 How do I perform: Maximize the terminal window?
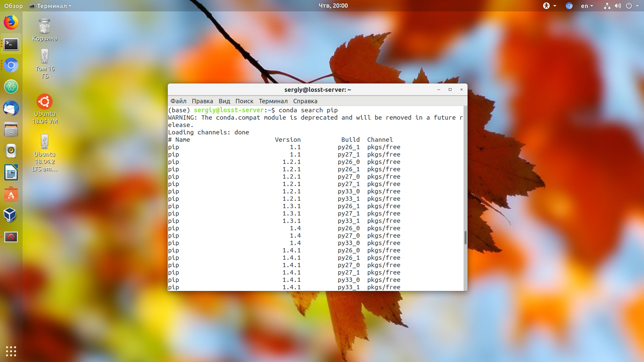click(x=450, y=89)
